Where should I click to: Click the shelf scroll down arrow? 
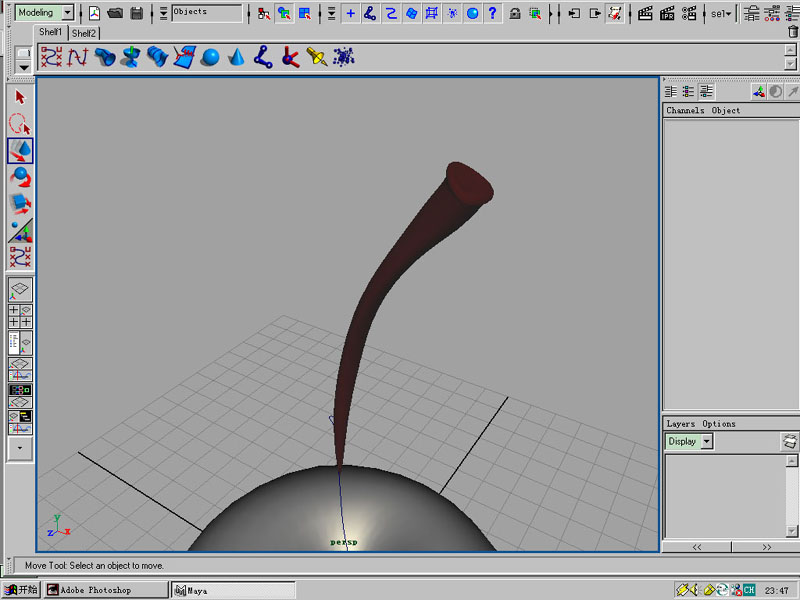click(x=790, y=64)
